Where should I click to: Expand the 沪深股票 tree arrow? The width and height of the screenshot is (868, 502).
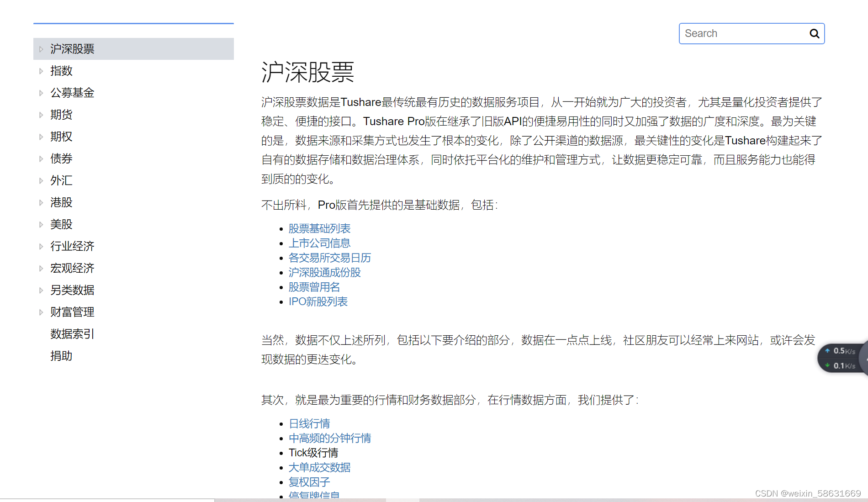click(41, 49)
